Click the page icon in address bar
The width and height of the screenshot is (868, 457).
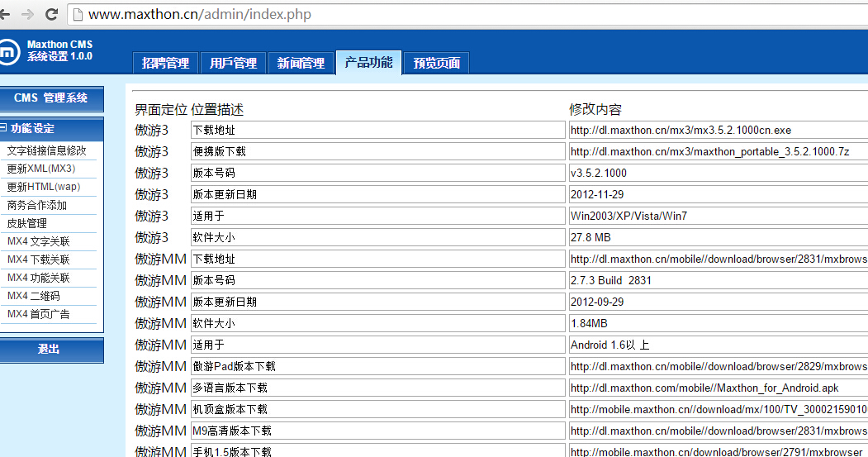78,14
